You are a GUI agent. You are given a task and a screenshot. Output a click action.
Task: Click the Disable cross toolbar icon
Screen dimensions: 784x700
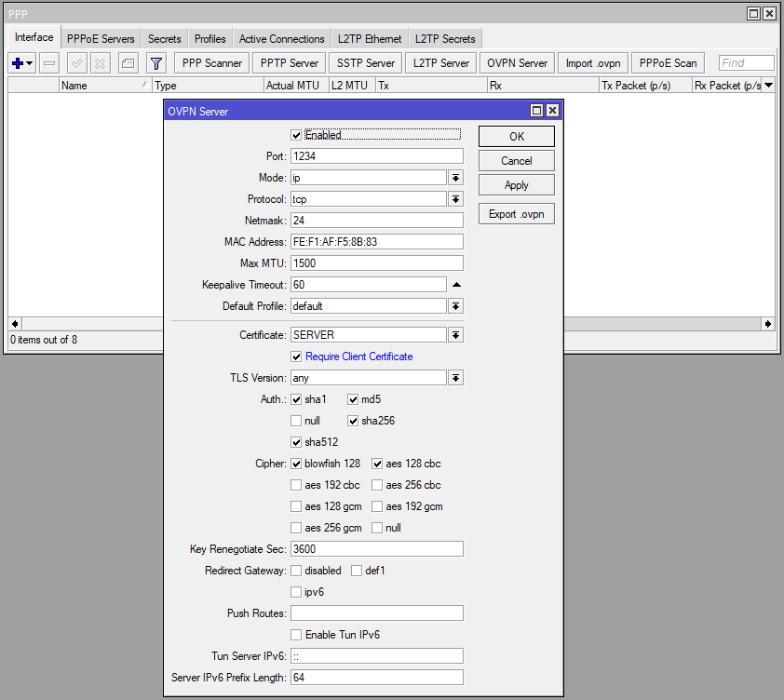pos(100,63)
